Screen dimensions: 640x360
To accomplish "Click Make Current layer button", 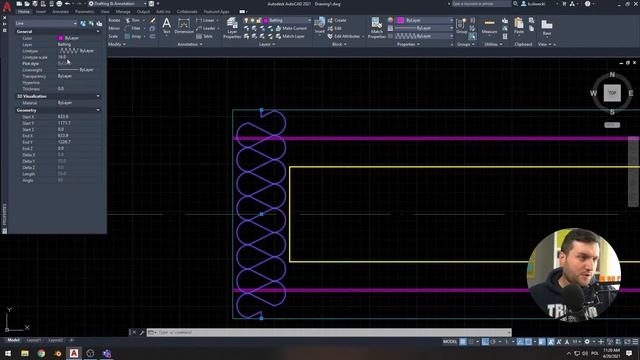I will (x=291, y=28).
